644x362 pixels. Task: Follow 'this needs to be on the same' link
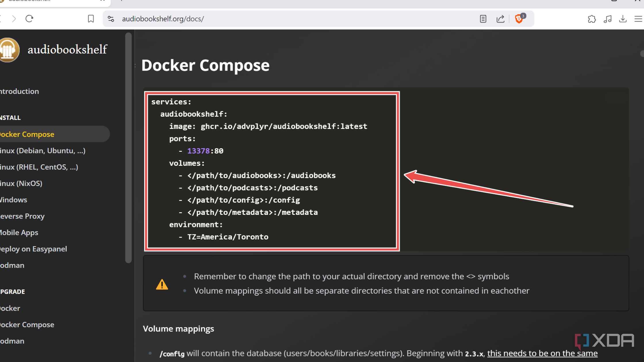(x=542, y=353)
